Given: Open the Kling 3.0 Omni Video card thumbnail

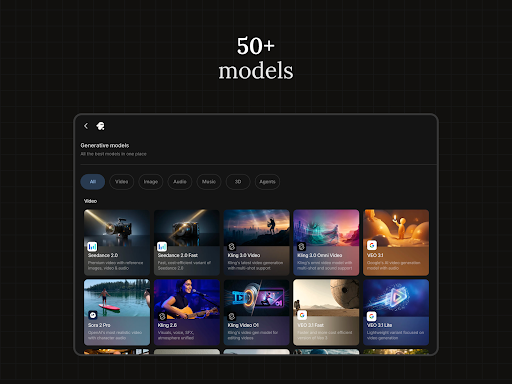Looking at the screenshot, I should (326, 228).
